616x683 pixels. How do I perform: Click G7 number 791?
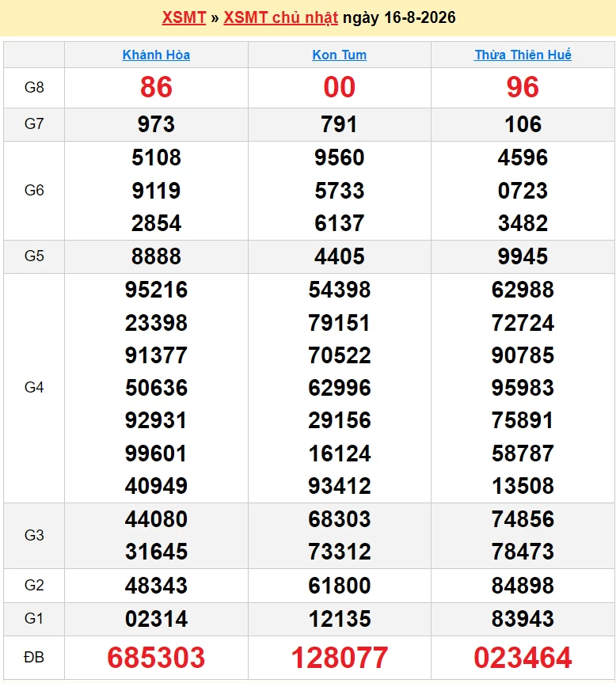tap(340, 124)
